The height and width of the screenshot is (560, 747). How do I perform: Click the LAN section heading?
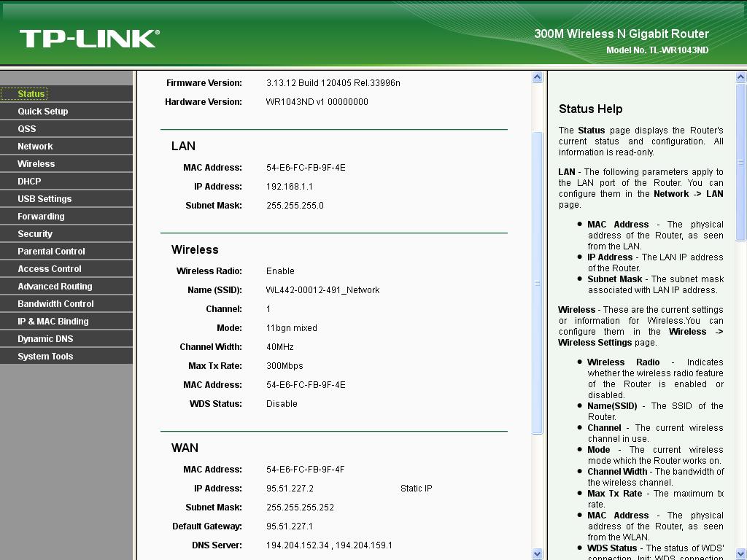tap(183, 146)
